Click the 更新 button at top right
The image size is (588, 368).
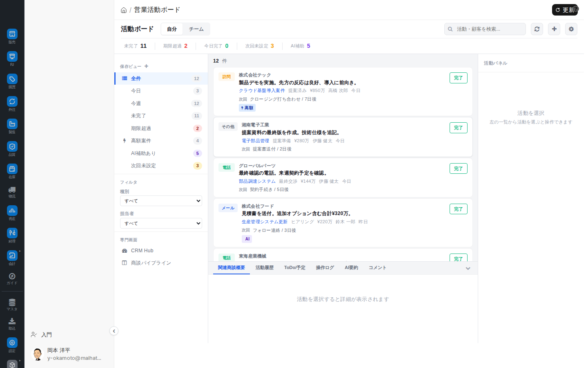pyautogui.click(x=565, y=10)
